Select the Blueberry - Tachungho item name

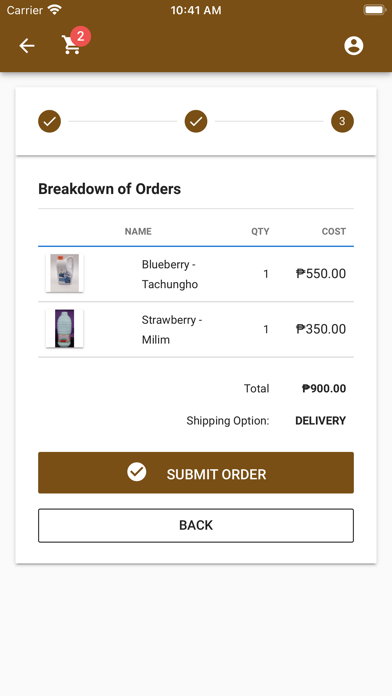tap(170, 274)
